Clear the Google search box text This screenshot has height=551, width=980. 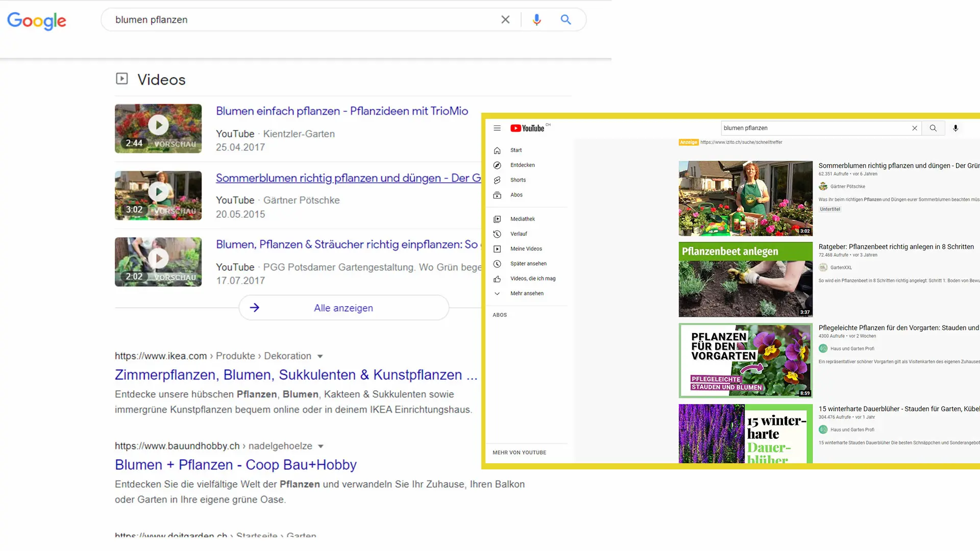click(505, 19)
